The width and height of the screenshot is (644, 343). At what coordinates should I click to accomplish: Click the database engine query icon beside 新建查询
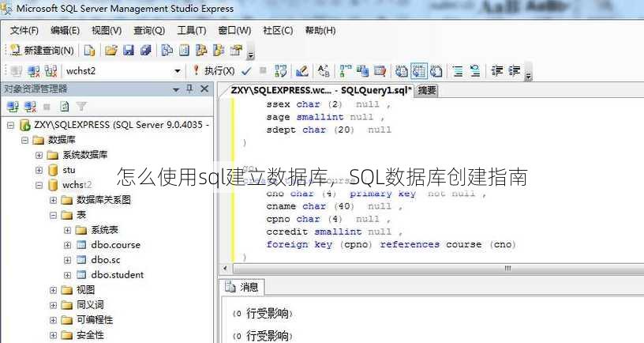click(x=89, y=50)
